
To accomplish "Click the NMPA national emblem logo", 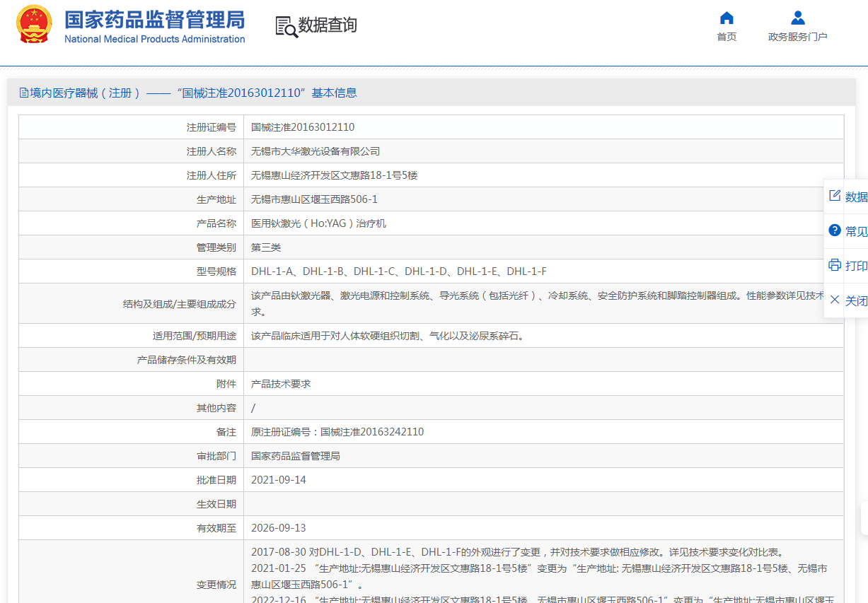I will pyautogui.click(x=34, y=24).
